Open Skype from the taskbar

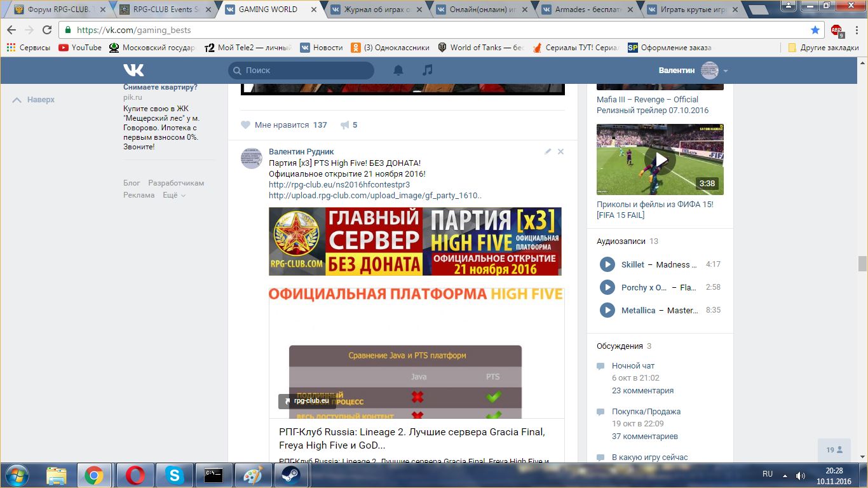[173, 475]
